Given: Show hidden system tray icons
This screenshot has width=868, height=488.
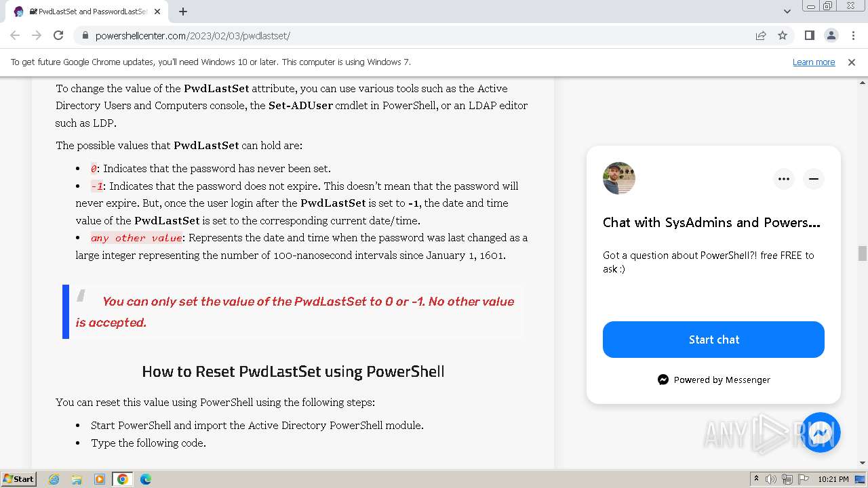Looking at the screenshot, I should (756, 479).
